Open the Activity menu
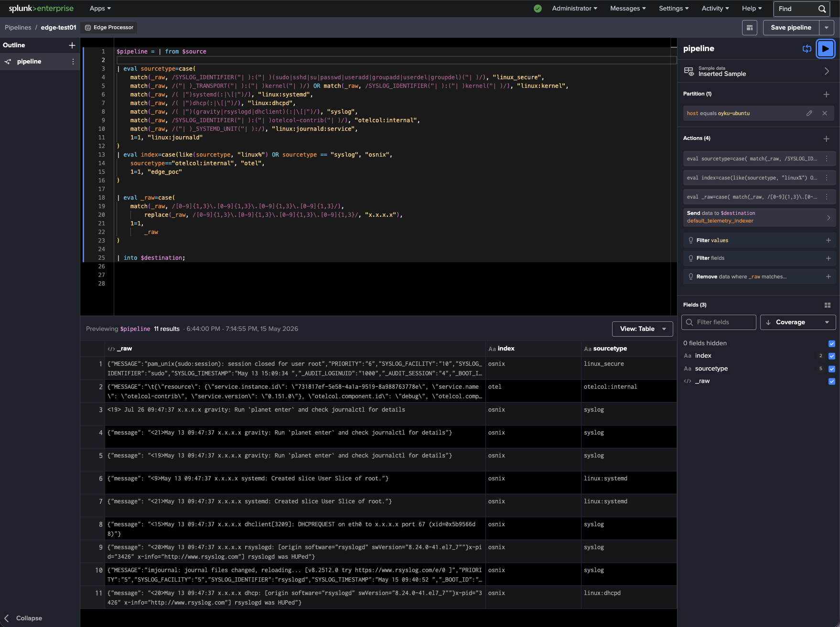The height and width of the screenshot is (627, 840). click(715, 9)
